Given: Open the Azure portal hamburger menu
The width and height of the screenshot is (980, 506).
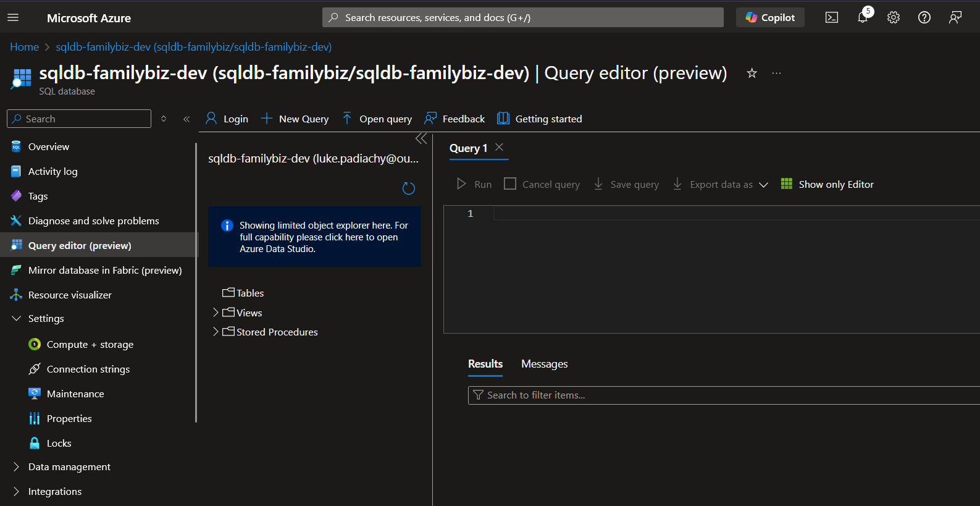Looking at the screenshot, I should point(13,18).
